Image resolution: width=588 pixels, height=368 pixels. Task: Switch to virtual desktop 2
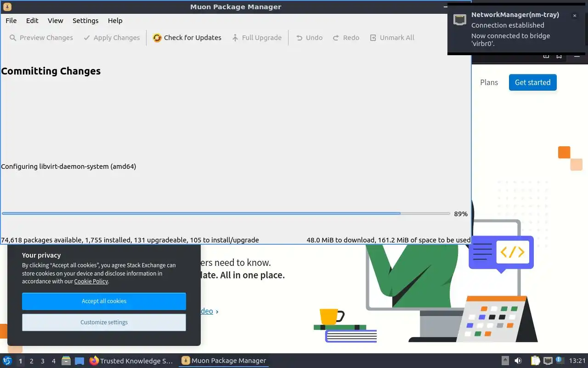31,361
